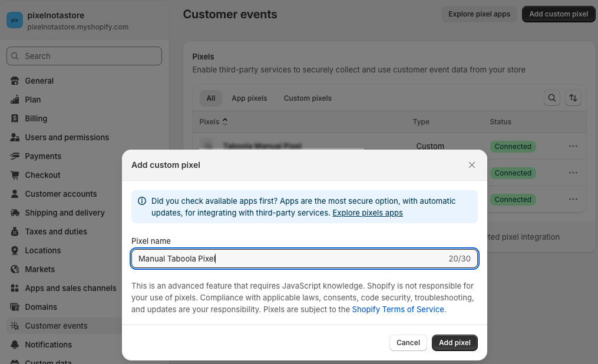Open the Shopify Terms of Service link

(x=398, y=309)
